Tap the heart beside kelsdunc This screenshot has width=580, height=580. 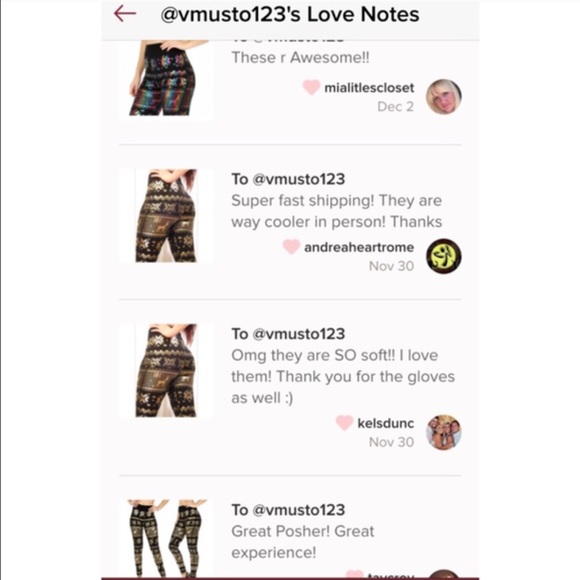tap(344, 423)
